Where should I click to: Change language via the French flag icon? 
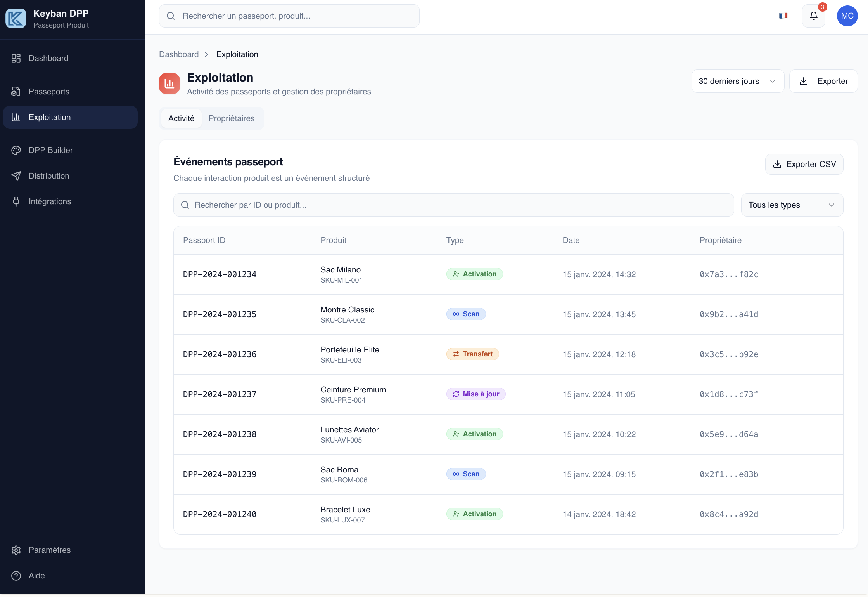[x=783, y=16]
